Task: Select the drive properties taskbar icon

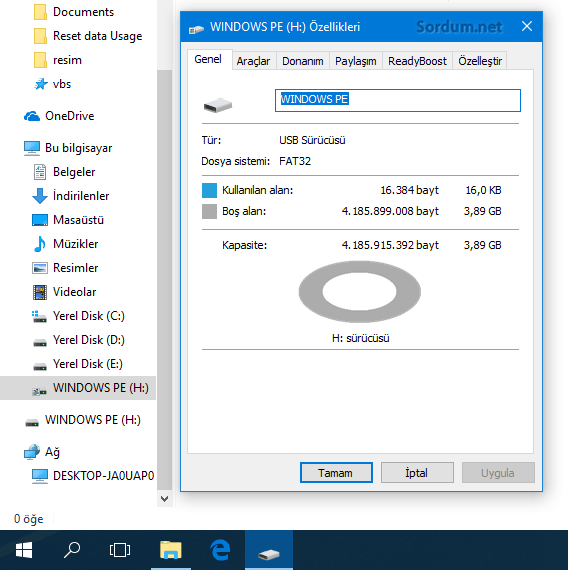Action: point(269,550)
